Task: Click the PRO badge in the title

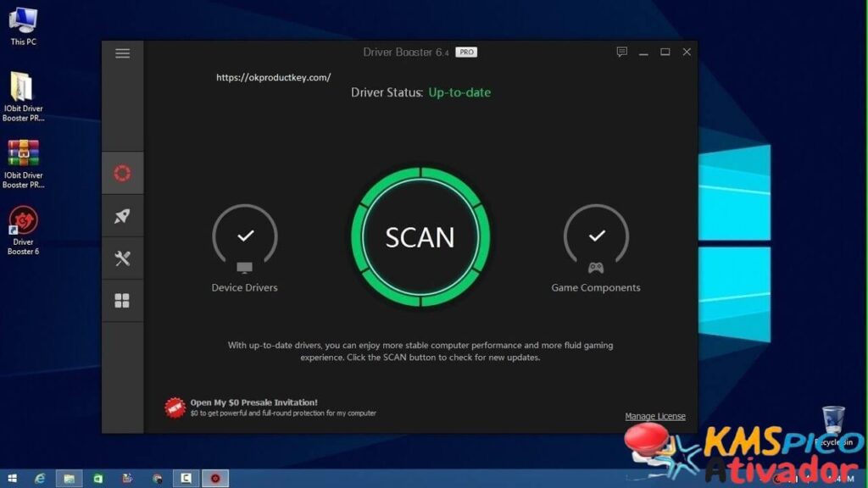Action: 466,52
